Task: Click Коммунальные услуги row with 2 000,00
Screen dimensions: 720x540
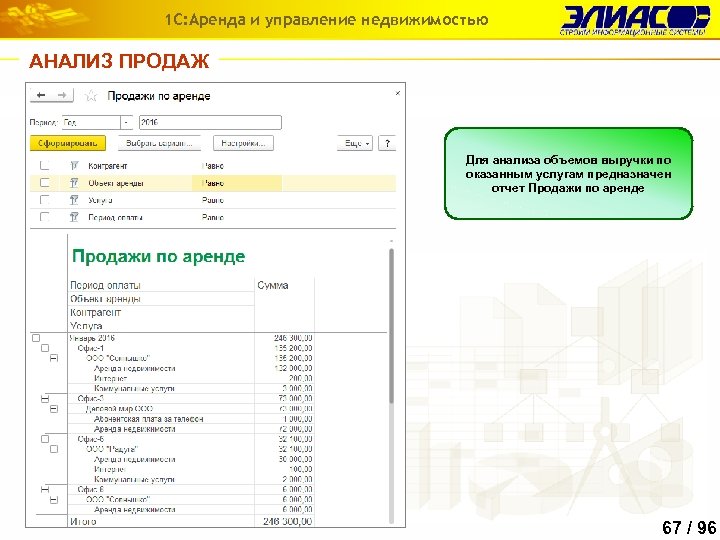Action: [134, 479]
